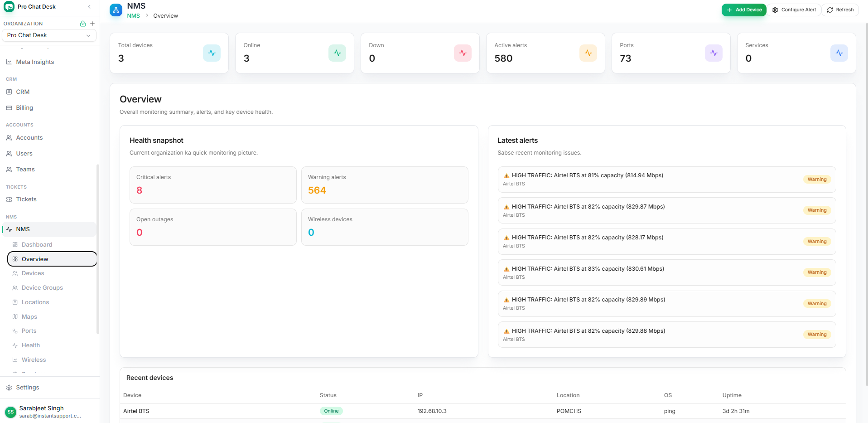Click the Warning badge on the 830.61 Mbps alert
868x423 pixels.
(x=817, y=272)
